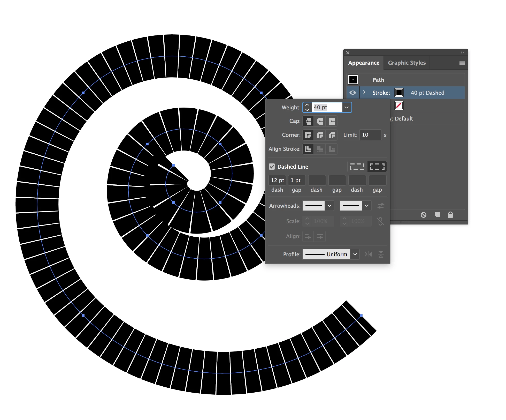Screen dimensions: 506x420
Task: Click the Delete Selected Item trash icon
Action: (450, 215)
